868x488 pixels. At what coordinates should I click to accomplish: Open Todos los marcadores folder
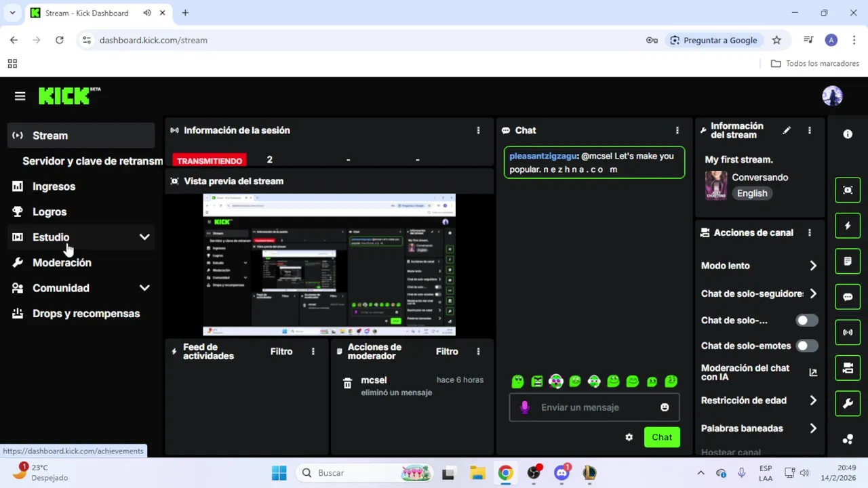[815, 64]
